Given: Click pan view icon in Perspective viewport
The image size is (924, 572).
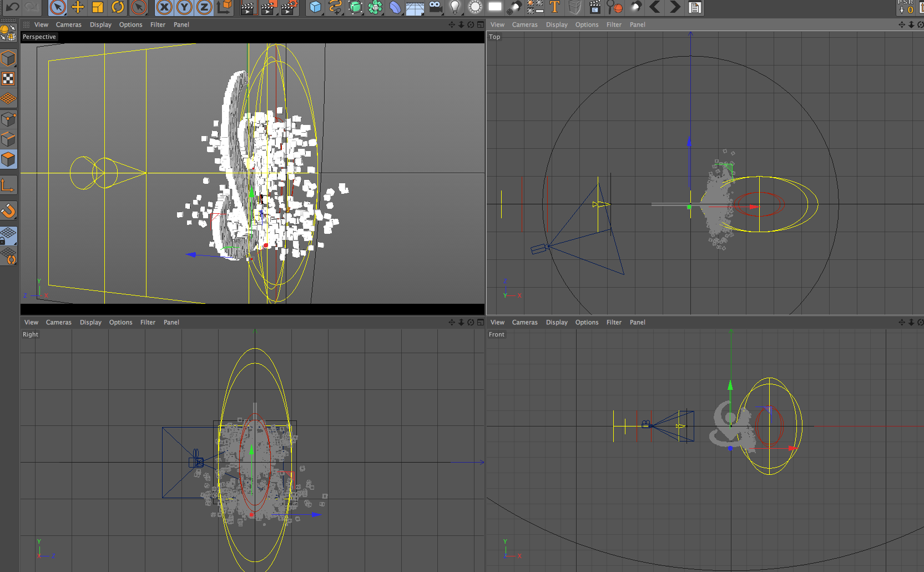Looking at the screenshot, I should pyautogui.click(x=452, y=24).
